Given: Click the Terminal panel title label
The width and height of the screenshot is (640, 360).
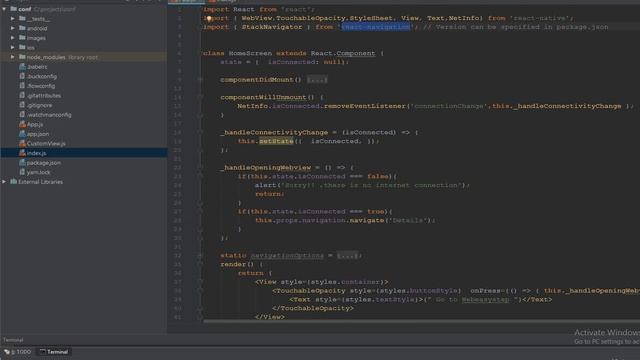Looking at the screenshot, I should 13,340.
